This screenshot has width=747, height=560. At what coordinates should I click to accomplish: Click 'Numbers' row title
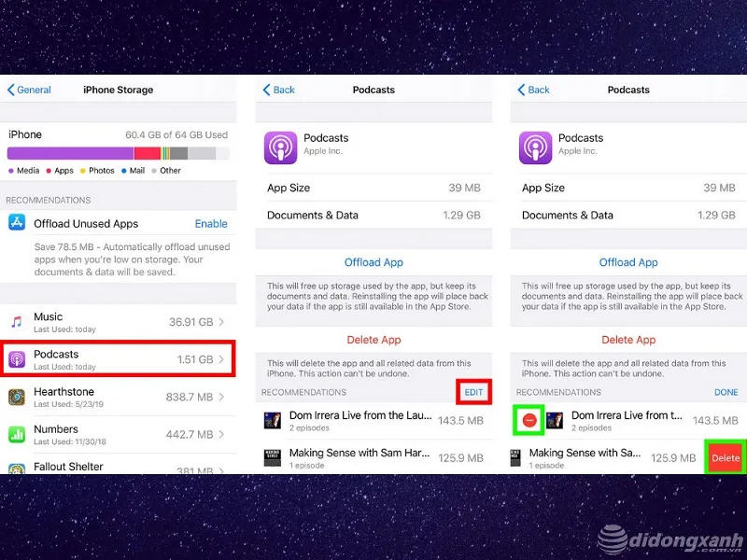coord(56,429)
